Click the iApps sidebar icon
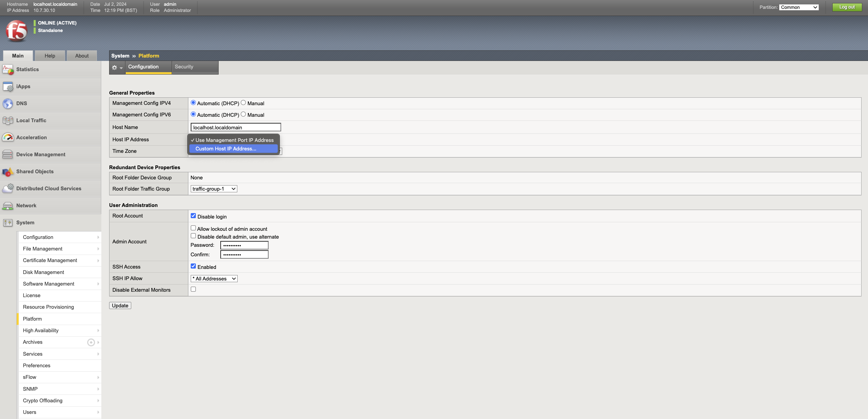The width and height of the screenshot is (868, 419). click(8, 86)
